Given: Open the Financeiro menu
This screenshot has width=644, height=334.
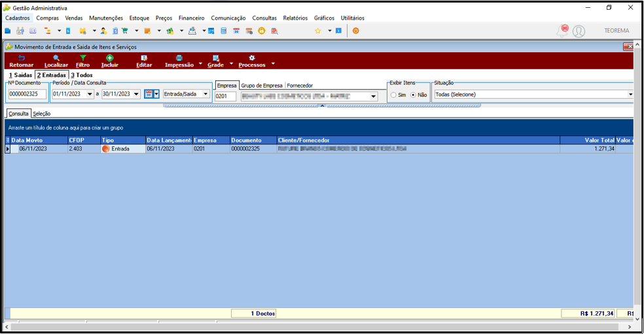Looking at the screenshot, I should click(191, 18).
